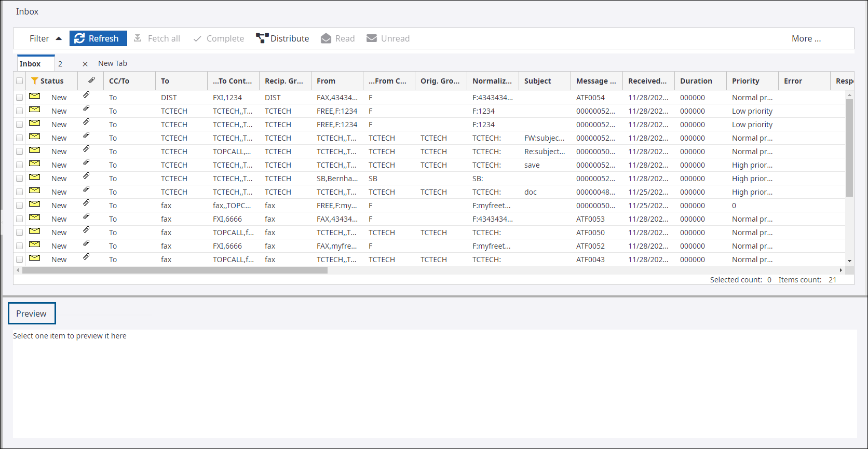This screenshot has height=449, width=868.
Task: Click the Distribute icon in toolbar
Action: coord(262,38)
